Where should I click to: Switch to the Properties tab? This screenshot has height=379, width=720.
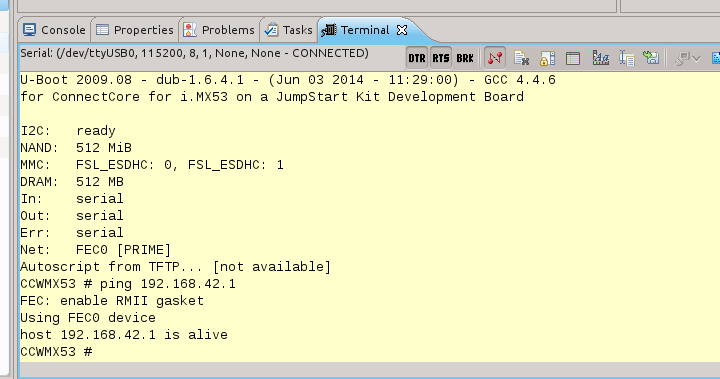[x=135, y=30]
